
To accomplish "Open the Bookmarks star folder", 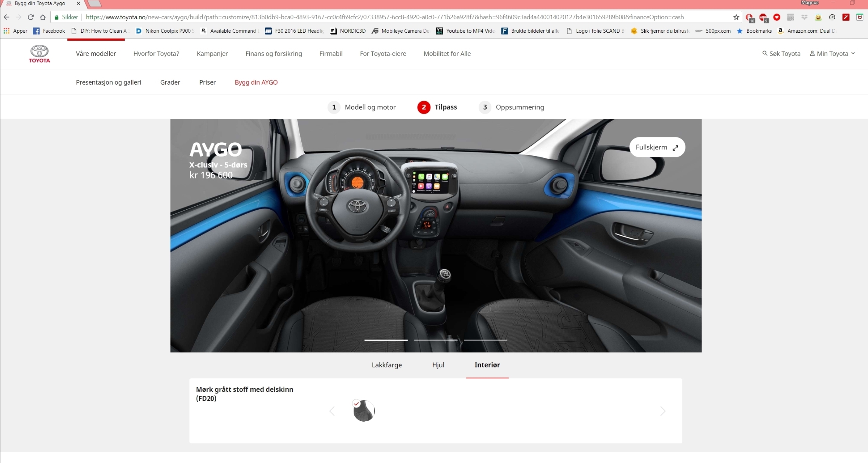I will (754, 31).
